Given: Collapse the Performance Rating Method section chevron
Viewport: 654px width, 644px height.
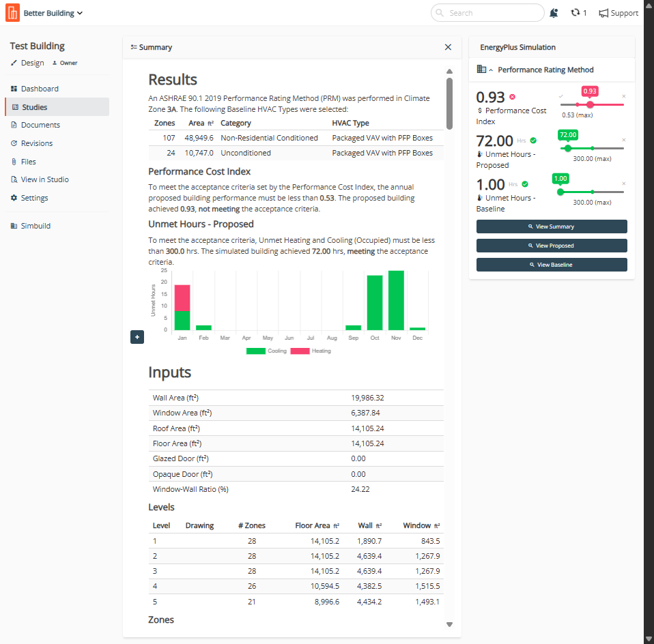Looking at the screenshot, I should coord(491,70).
